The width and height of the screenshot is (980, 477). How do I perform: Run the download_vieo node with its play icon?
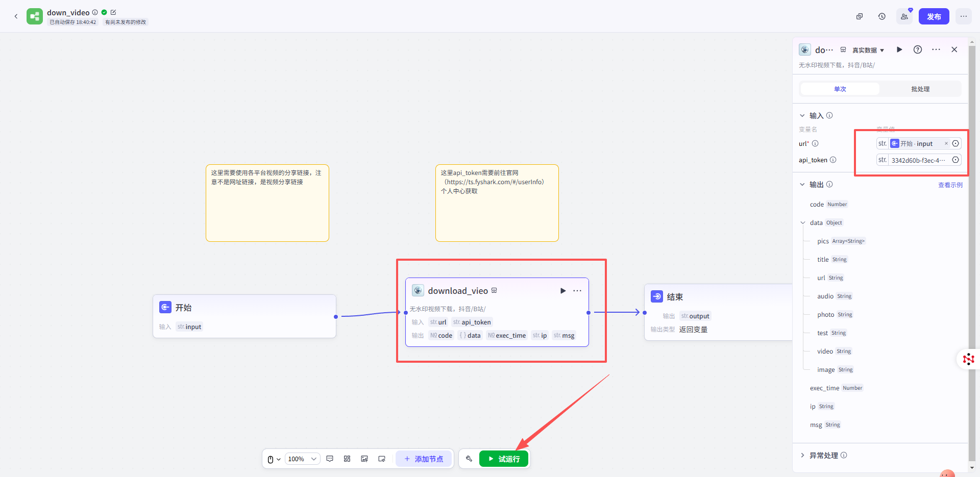point(563,291)
